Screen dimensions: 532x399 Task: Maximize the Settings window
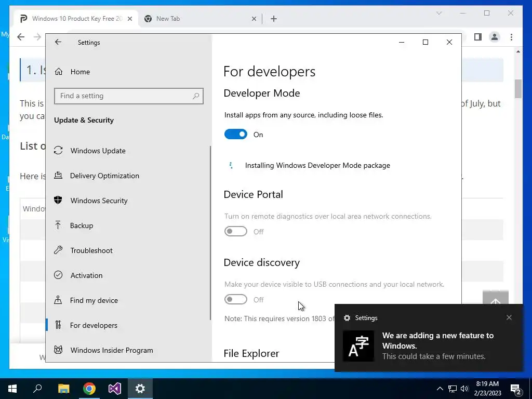point(425,42)
